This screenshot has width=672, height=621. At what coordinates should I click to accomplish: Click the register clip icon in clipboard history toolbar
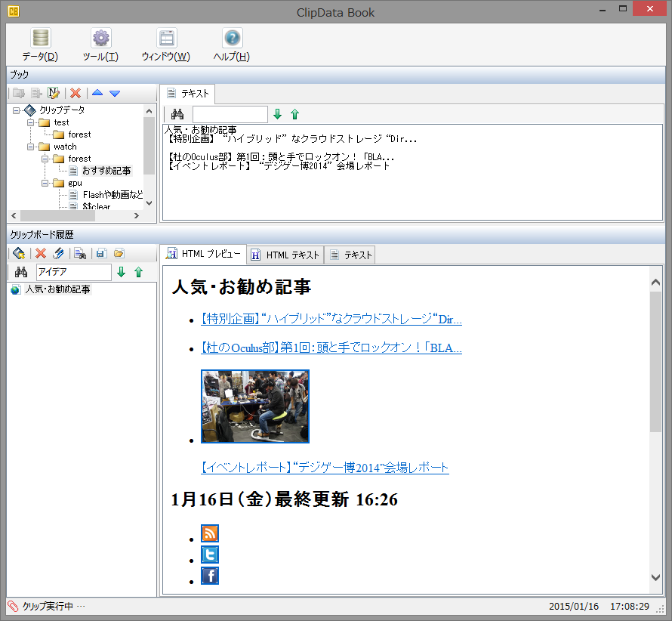19,253
